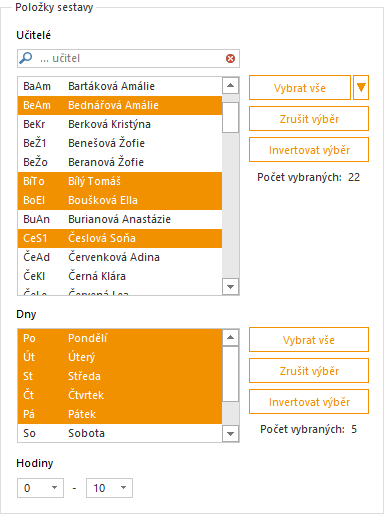
Task: Deselect Pondělí in the days list
Action: tap(120, 338)
